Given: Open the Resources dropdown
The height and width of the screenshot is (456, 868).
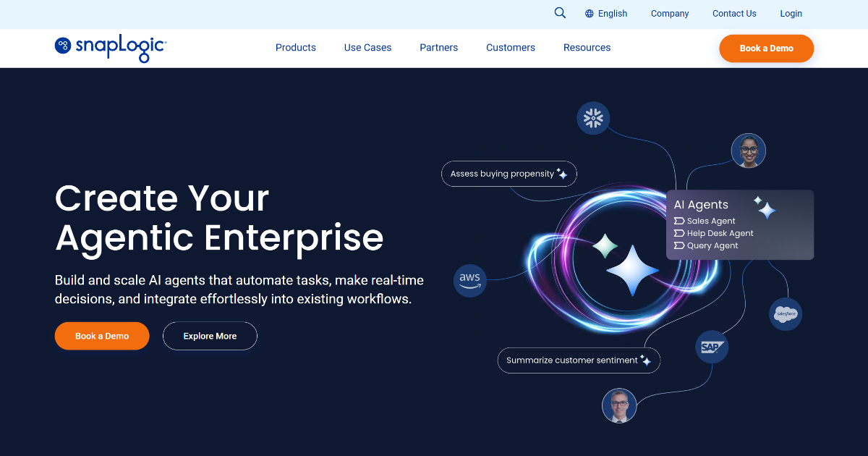Looking at the screenshot, I should pos(587,48).
